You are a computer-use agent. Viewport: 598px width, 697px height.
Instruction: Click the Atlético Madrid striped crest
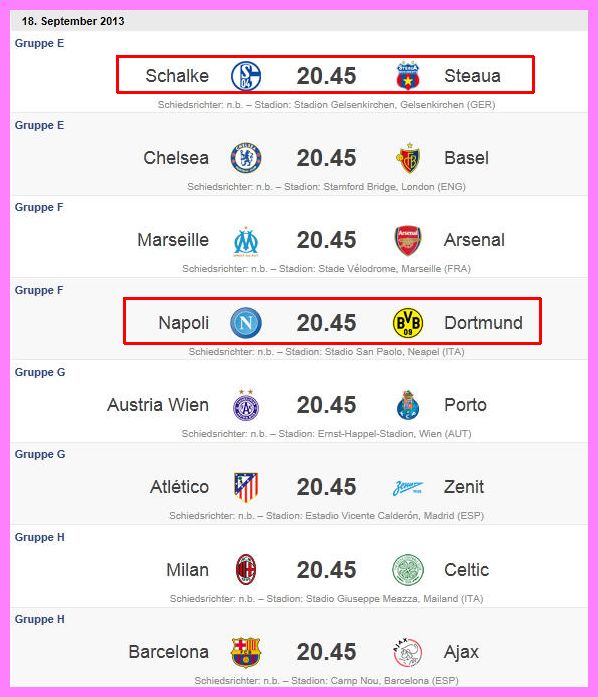click(246, 487)
